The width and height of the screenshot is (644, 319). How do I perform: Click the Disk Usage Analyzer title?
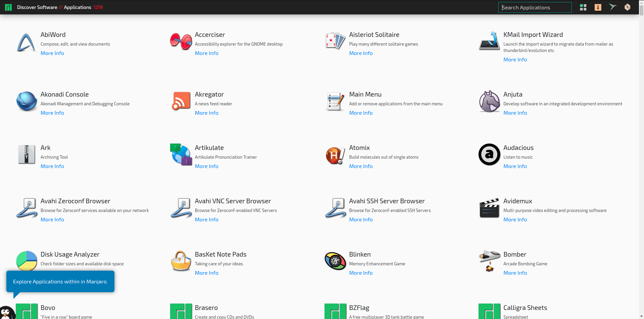pyautogui.click(x=70, y=254)
